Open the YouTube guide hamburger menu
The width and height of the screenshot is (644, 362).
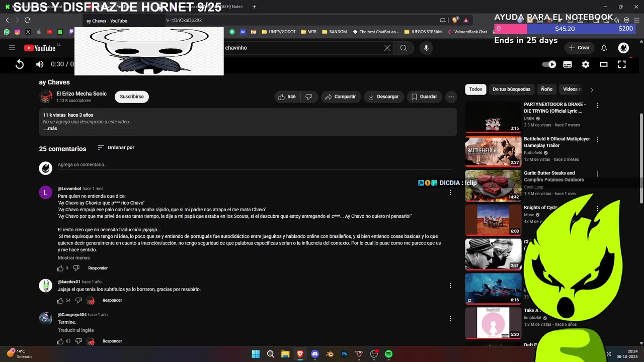12,48
